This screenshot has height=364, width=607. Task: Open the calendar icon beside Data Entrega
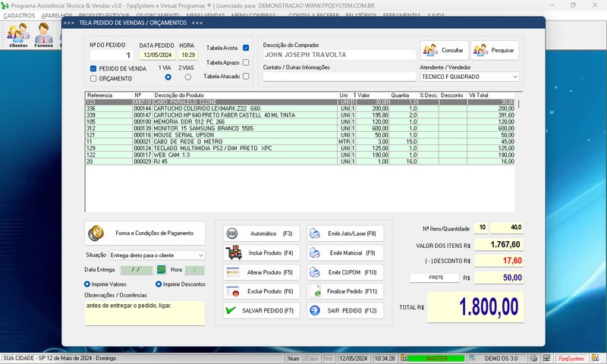(x=161, y=269)
